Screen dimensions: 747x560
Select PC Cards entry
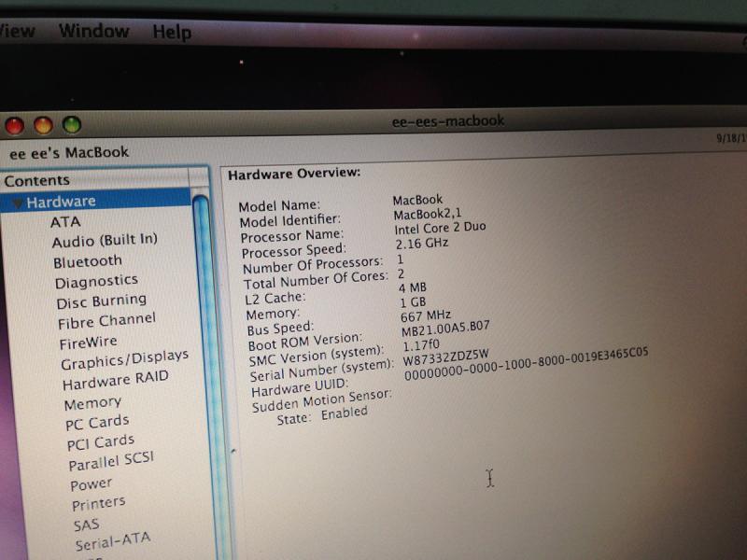(x=97, y=423)
